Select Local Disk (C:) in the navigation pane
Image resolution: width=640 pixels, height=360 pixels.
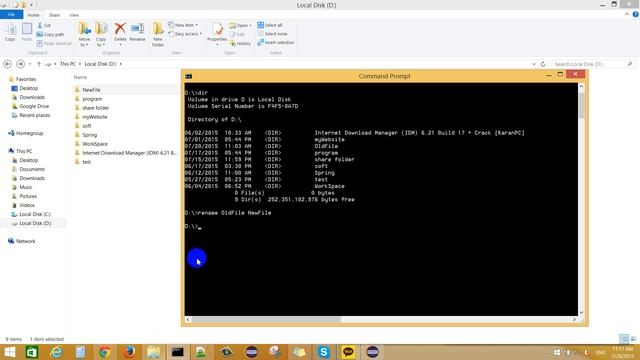(x=35, y=214)
